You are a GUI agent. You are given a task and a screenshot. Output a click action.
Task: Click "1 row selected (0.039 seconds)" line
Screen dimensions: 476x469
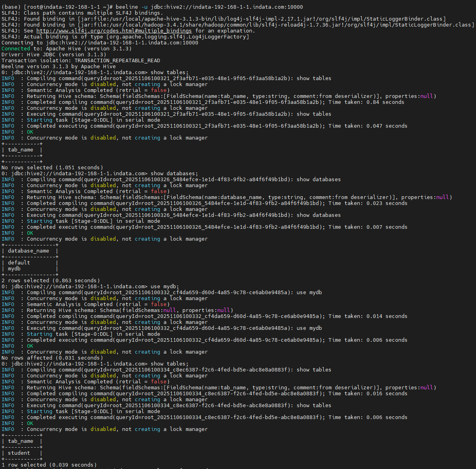(x=49, y=465)
